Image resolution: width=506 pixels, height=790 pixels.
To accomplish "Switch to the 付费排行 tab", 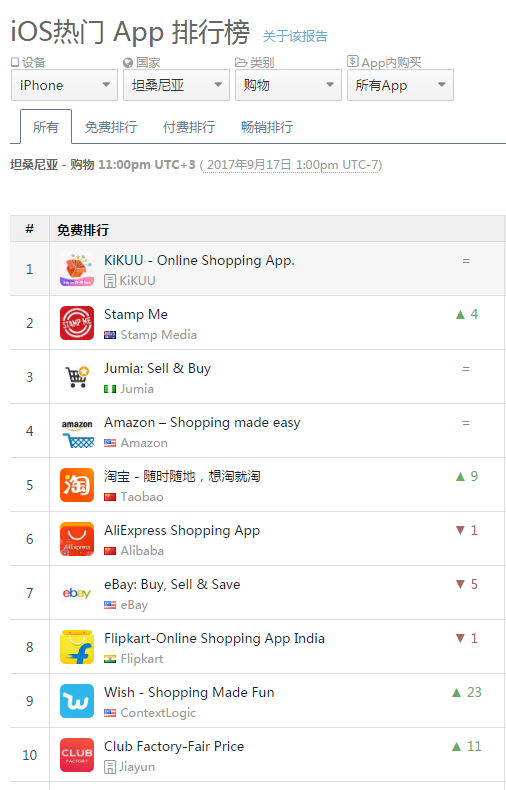I will tap(188, 127).
